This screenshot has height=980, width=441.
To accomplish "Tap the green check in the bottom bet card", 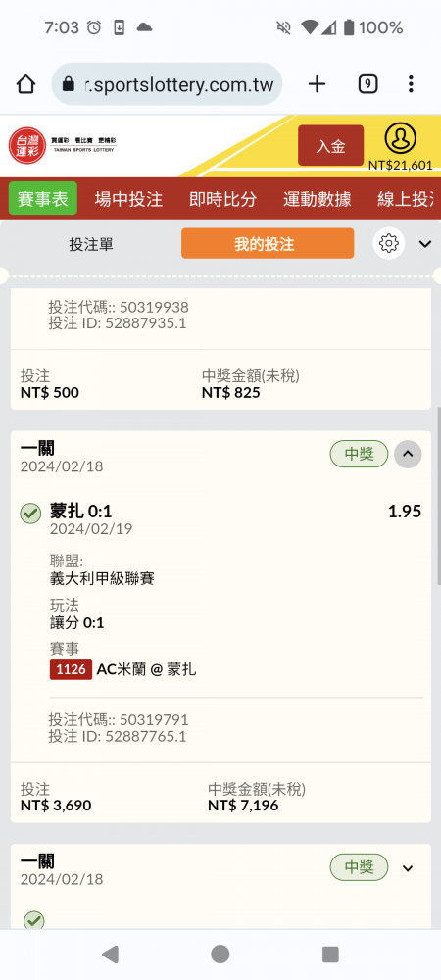I will point(33,920).
